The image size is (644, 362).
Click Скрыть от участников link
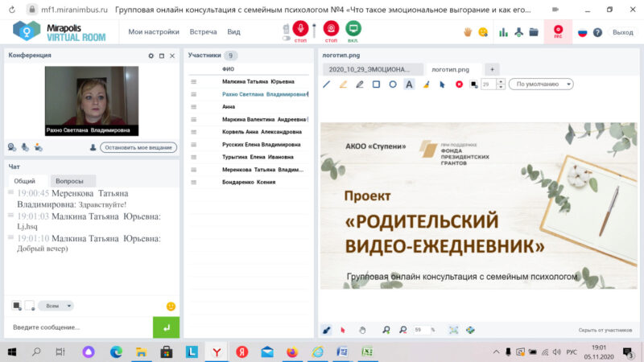(605, 330)
